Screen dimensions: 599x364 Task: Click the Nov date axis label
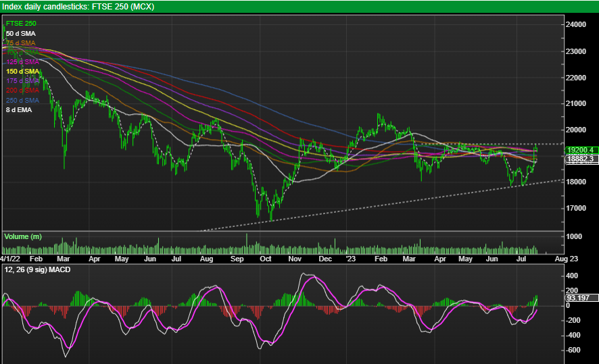295,259
